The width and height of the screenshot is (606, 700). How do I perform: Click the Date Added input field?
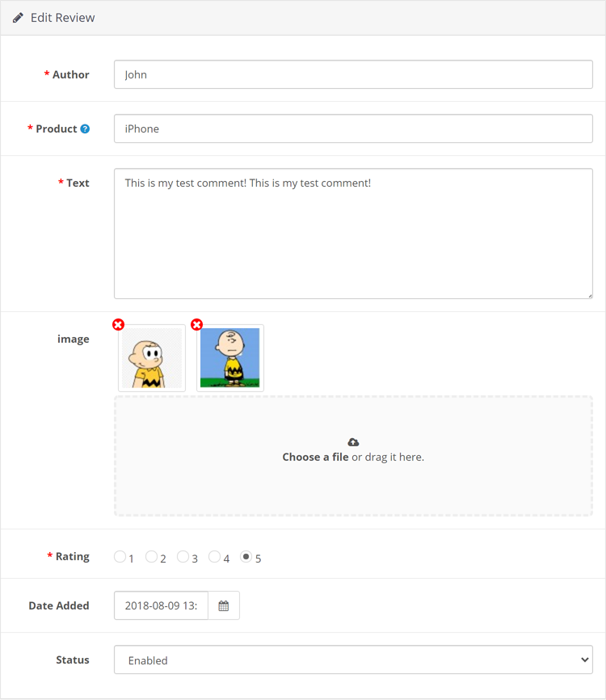click(161, 605)
